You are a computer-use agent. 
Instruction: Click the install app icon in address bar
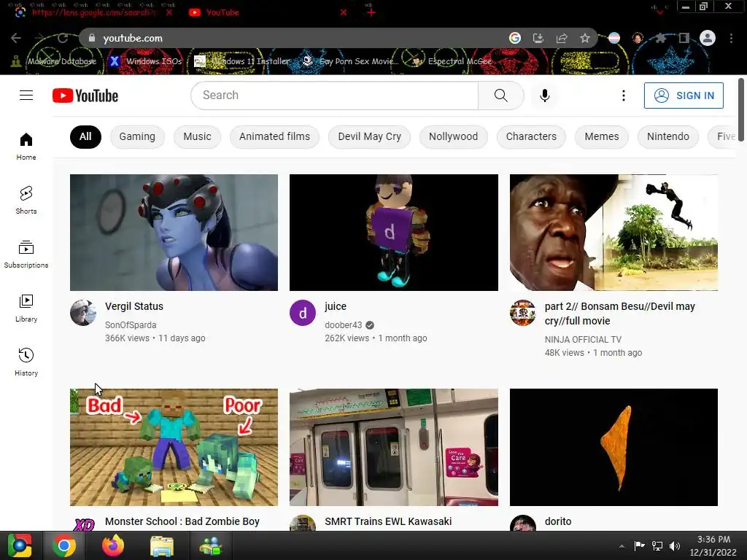tap(538, 38)
